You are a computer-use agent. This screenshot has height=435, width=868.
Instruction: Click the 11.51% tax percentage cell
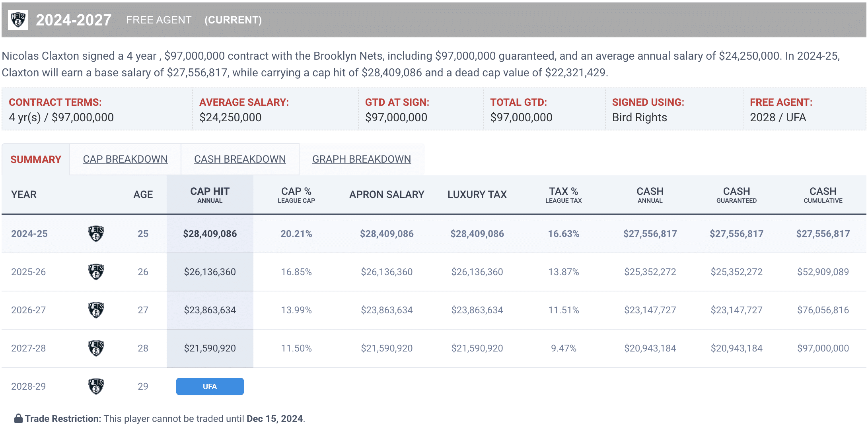564,310
